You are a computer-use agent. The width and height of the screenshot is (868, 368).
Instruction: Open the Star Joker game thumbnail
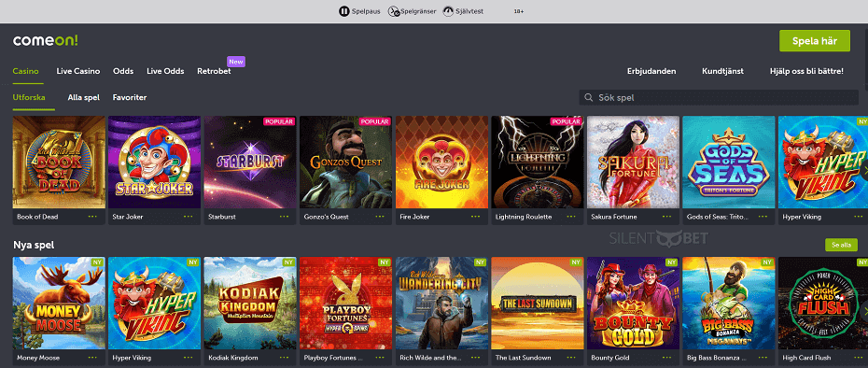pyautogui.click(x=154, y=162)
